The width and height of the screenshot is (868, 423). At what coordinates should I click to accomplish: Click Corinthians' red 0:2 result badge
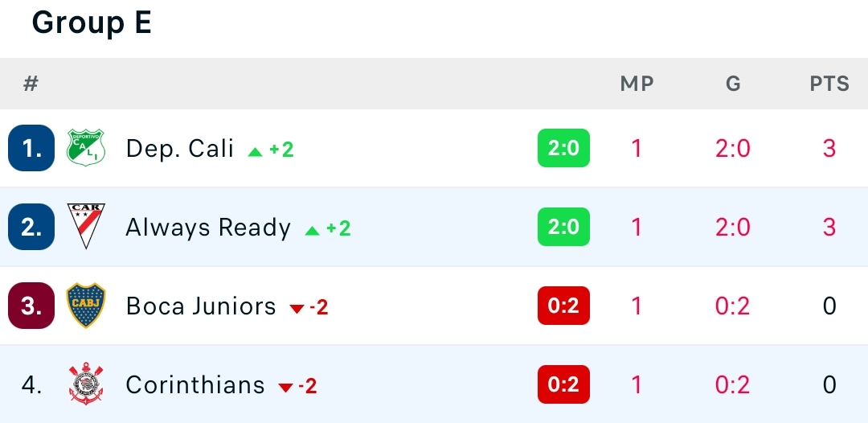(563, 384)
